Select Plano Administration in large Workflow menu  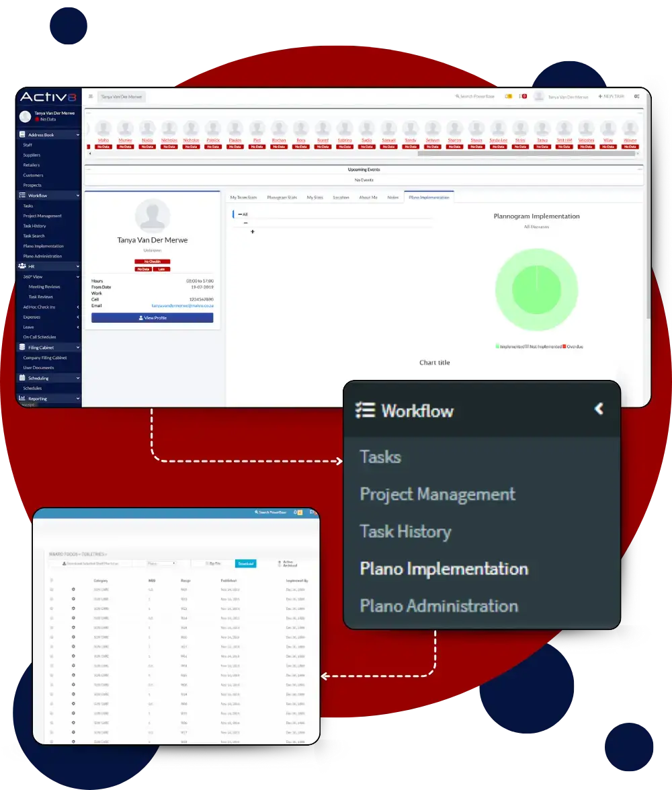439,606
